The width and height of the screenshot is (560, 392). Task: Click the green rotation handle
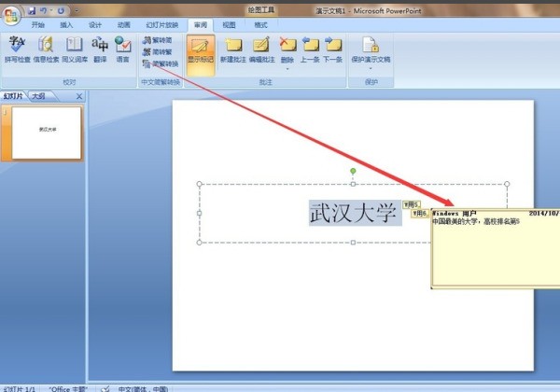point(353,171)
